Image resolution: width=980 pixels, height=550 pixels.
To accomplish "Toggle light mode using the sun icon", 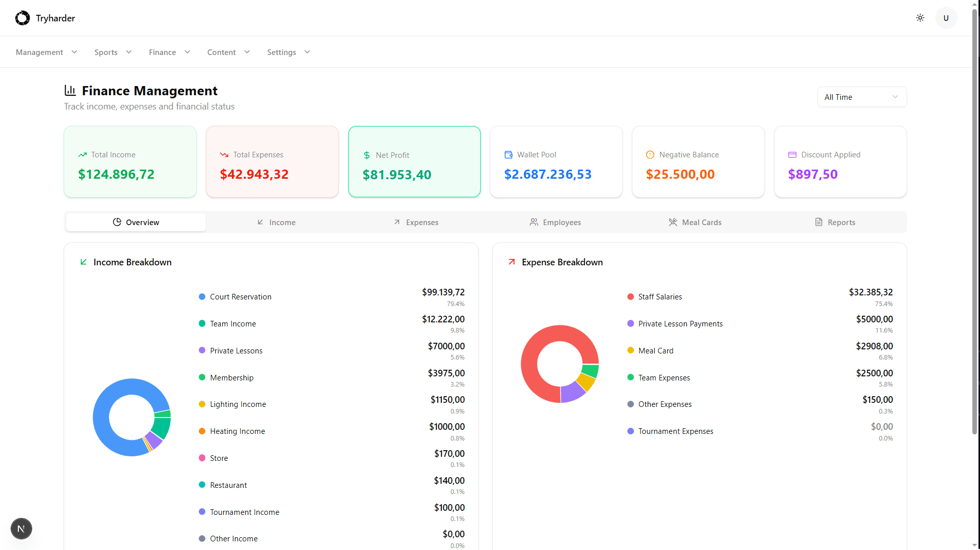I will 920,17.
